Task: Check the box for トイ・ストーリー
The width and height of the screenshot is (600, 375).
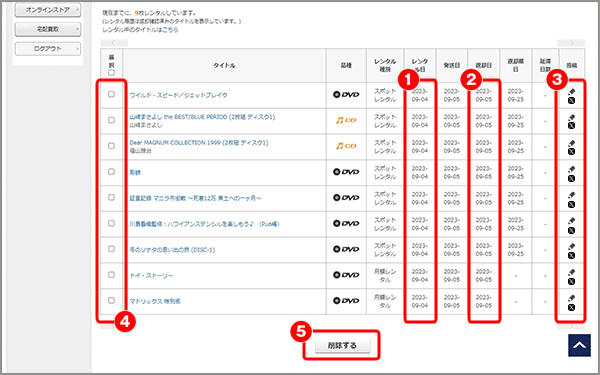Action: tap(111, 275)
